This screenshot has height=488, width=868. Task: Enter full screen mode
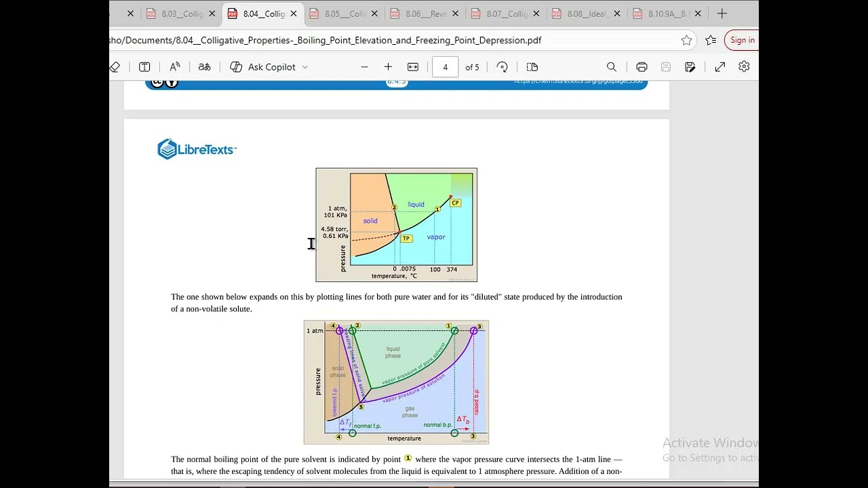720,66
